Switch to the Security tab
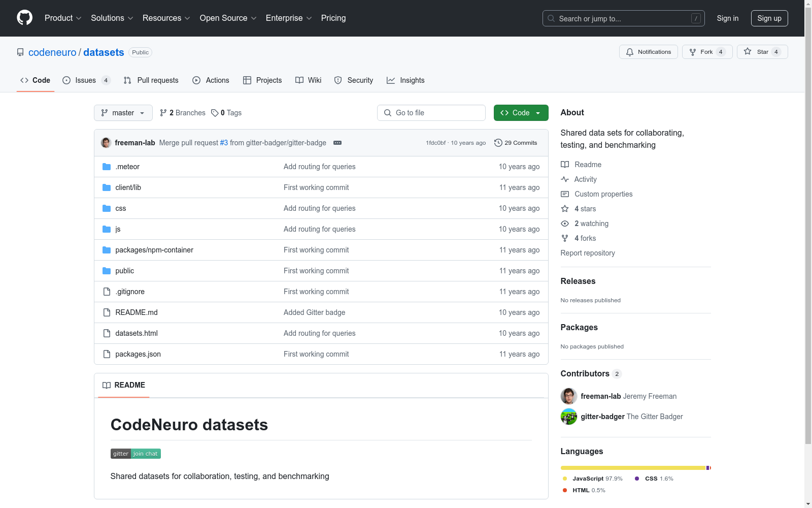The image size is (812, 508). (354, 80)
